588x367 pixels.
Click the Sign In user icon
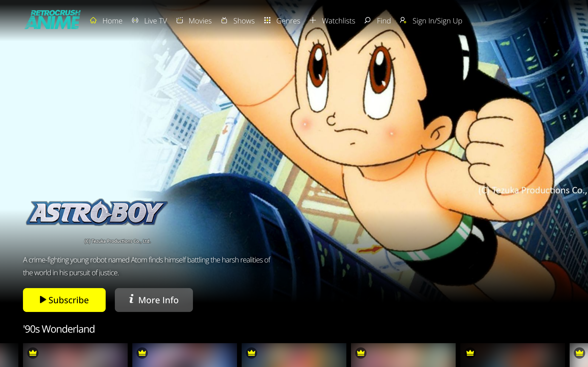403,20
